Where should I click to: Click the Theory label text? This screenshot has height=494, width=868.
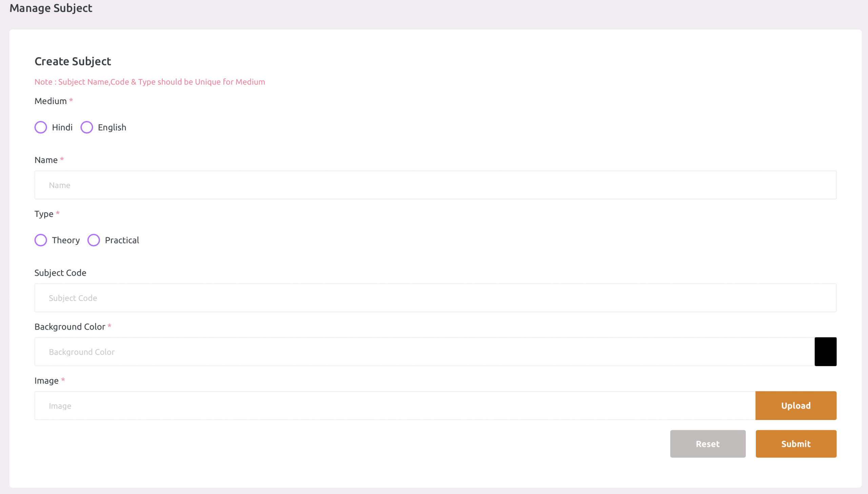click(x=66, y=240)
